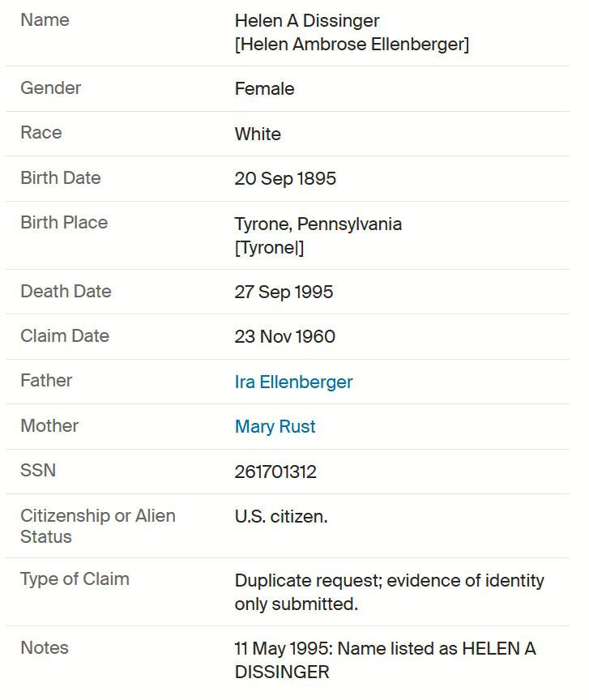Click the Type of Claim label
Screen dimensions: 589x700
pyautogui.click(x=75, y=579)
